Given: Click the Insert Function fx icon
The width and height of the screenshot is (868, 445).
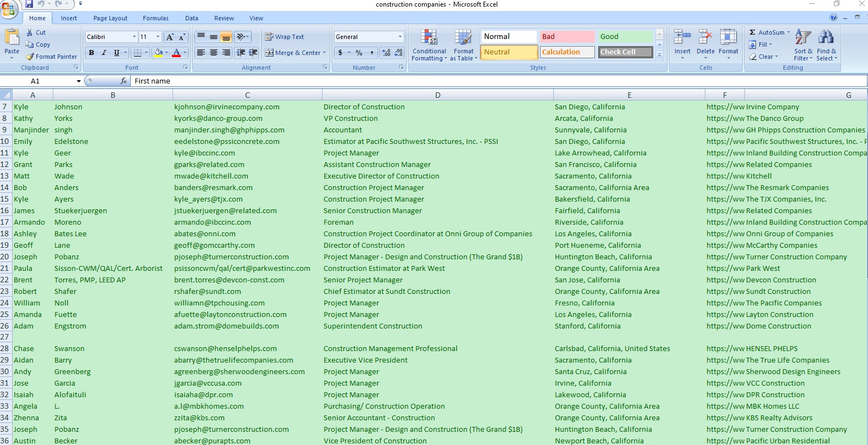Looking at the screenshot, I should (x=124, y=81).
